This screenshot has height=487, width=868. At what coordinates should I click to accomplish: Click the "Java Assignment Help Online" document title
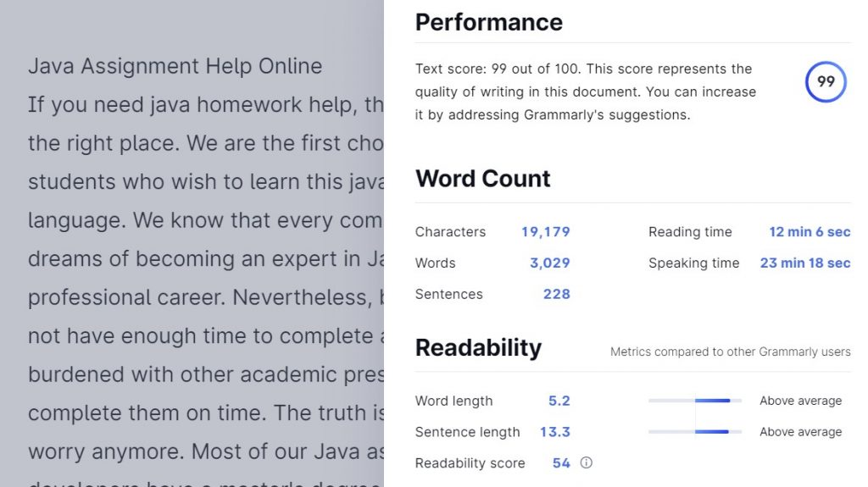[175, 66]
